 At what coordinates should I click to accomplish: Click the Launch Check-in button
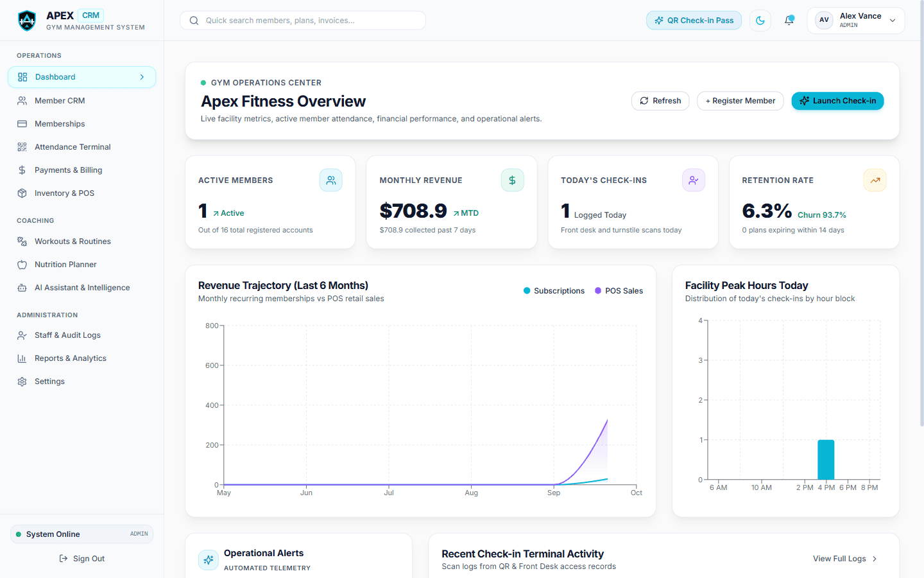[837, 101]
